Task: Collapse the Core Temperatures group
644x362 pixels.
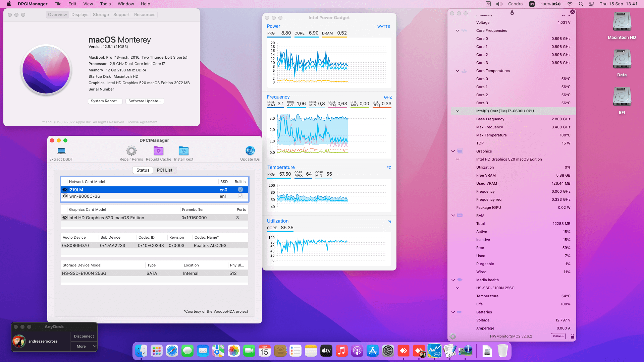Action: [457, 71]
